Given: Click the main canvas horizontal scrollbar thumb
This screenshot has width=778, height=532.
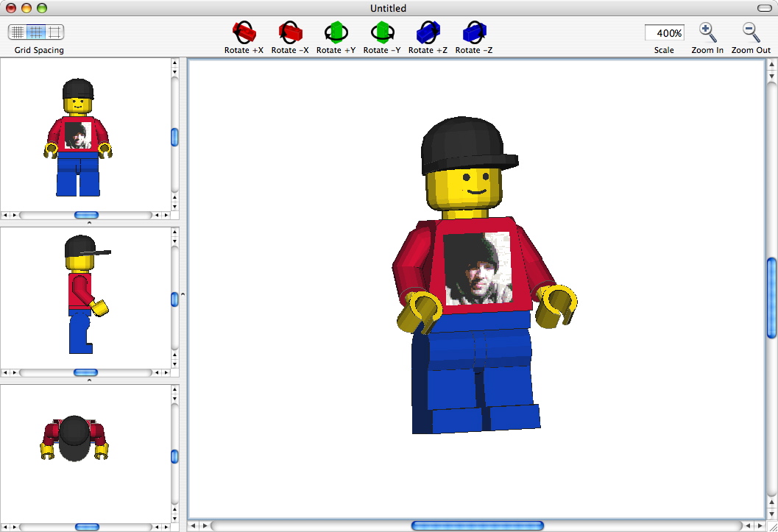Looking at the screenshot, I should [x=477, y=525].
